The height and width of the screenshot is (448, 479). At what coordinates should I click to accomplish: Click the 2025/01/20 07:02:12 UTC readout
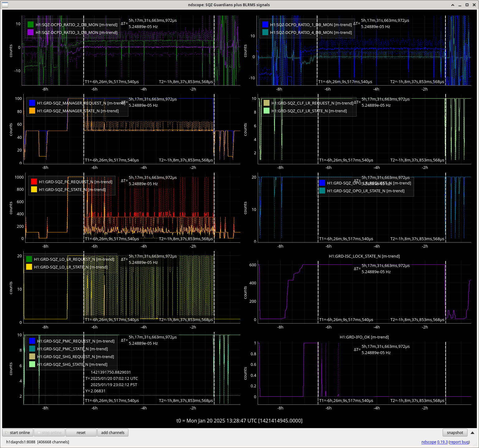tap(114, 378)
